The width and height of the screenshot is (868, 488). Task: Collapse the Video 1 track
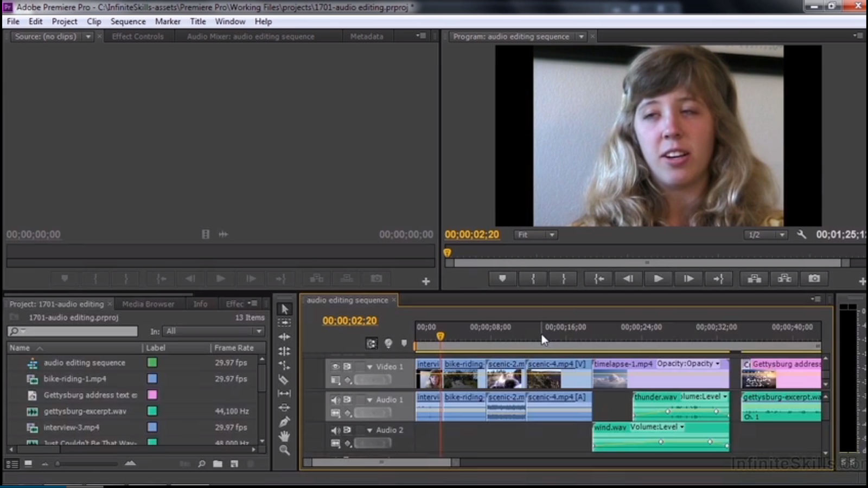(369, 367)
